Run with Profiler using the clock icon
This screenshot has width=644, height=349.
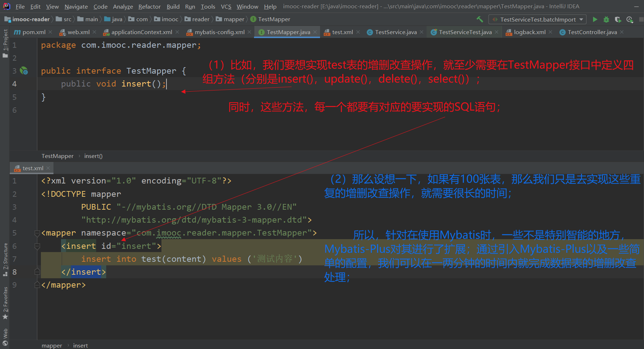coord(630,19)
